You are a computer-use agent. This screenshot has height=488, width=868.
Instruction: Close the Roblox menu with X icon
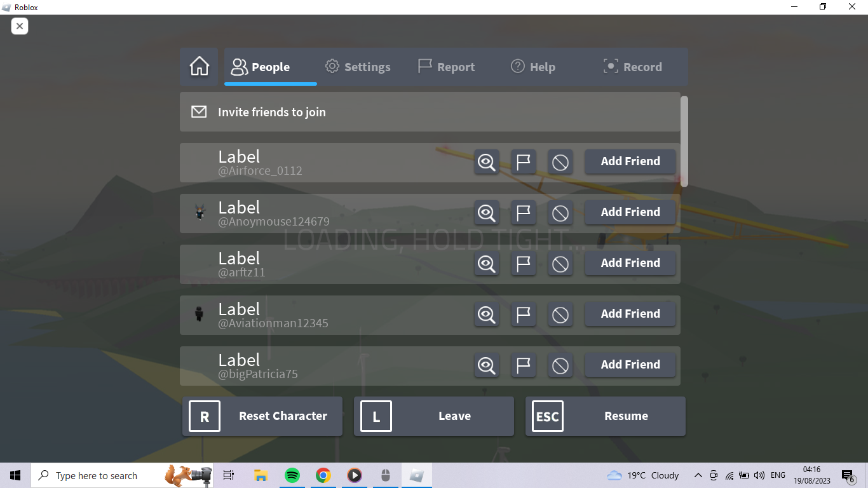pos(20,26)
